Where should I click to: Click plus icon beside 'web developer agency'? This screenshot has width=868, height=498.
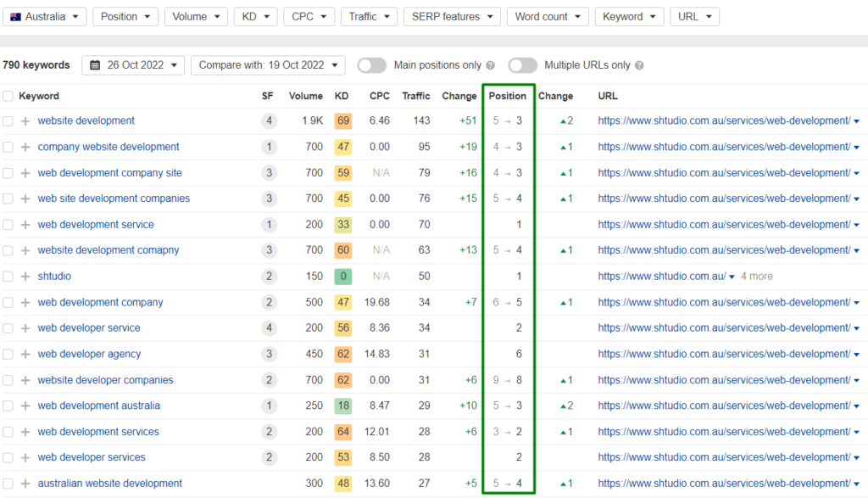[25, 354]
